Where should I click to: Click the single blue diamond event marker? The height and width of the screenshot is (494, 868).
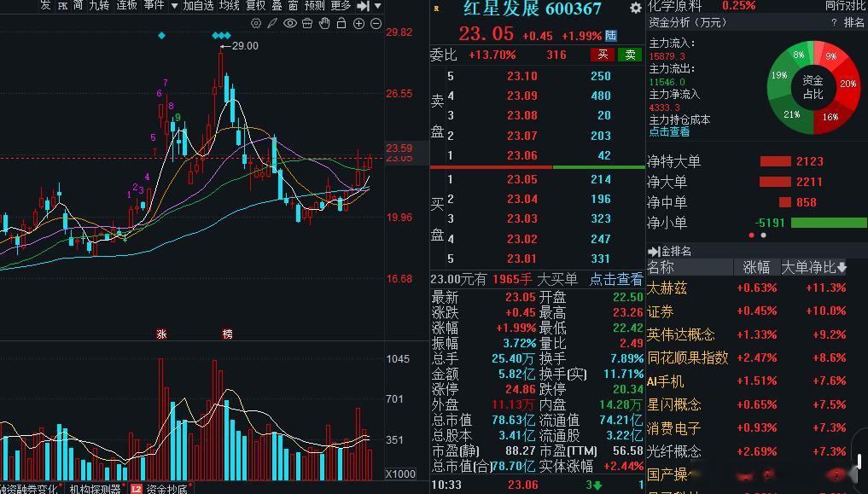(x=161, y=35)
